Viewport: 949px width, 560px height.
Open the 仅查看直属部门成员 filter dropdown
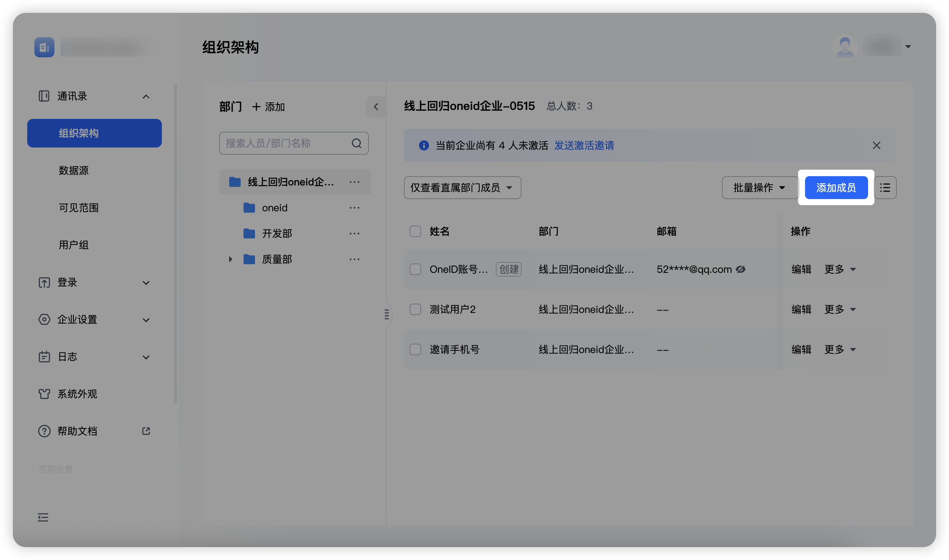pyautogui.click(x=462, y=188)
